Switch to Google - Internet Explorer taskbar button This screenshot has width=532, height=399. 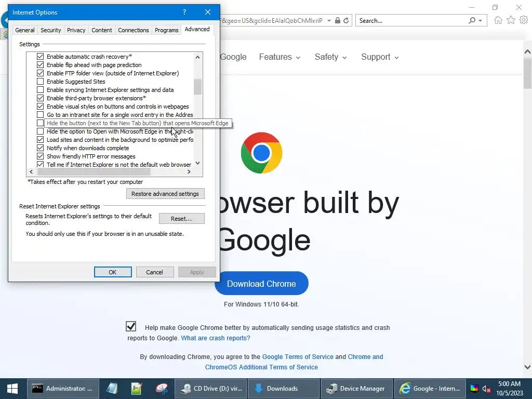coord(430,389)
